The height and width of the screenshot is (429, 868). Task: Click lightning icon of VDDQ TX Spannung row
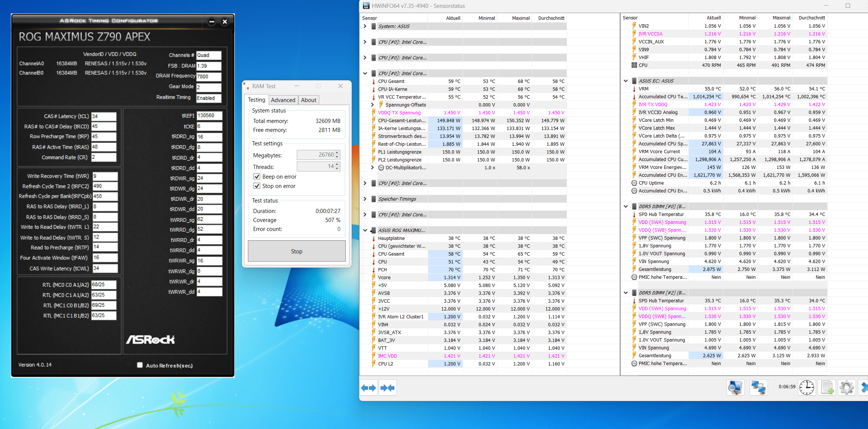(374, 112)
